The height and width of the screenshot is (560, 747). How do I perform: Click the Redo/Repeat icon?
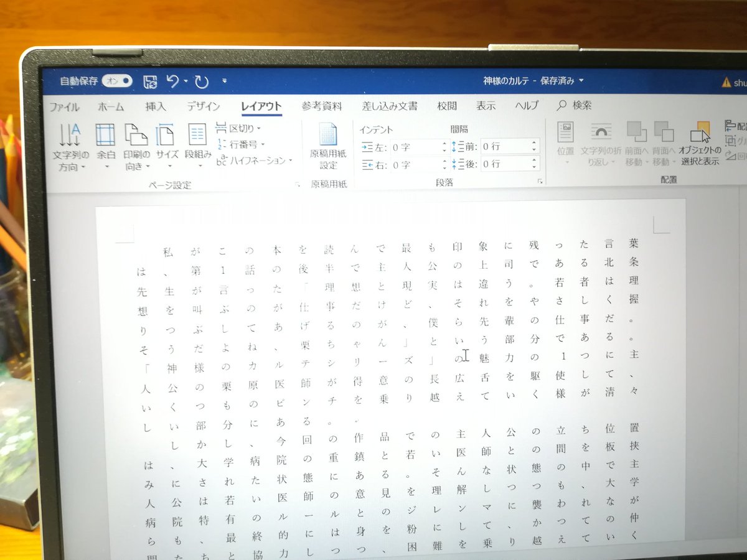201,81
